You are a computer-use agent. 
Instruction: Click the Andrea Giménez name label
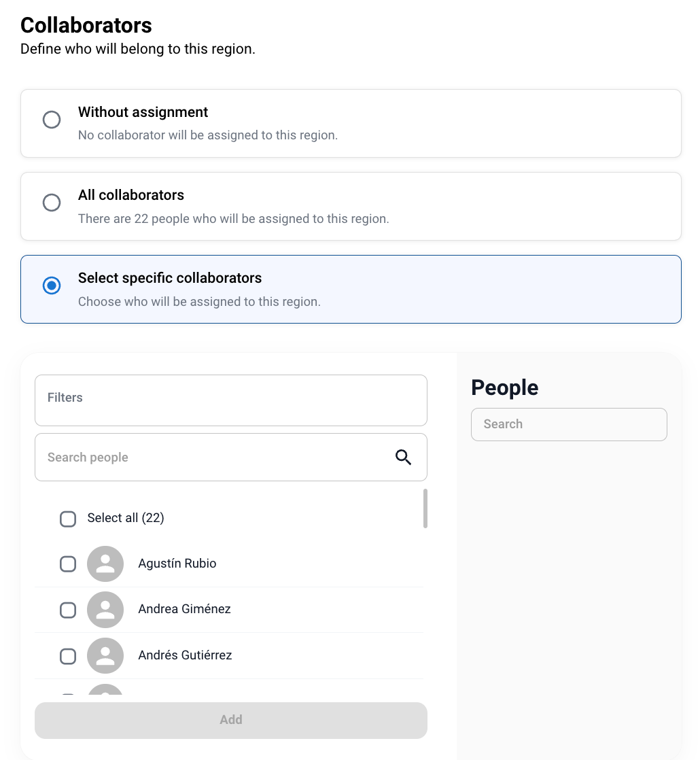point(184,609)
